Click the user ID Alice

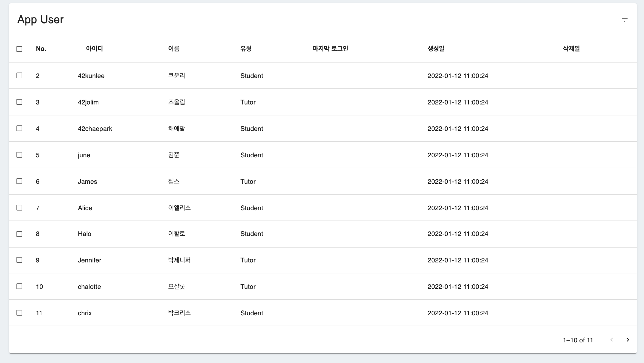pos(85,208)
